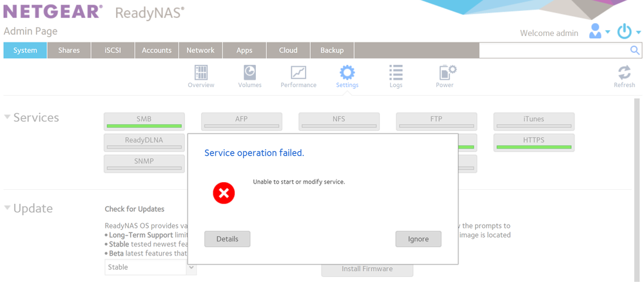Click the Ignore button in dialog
The width and height of the screenshot is (644, 282).
[418, 239]
